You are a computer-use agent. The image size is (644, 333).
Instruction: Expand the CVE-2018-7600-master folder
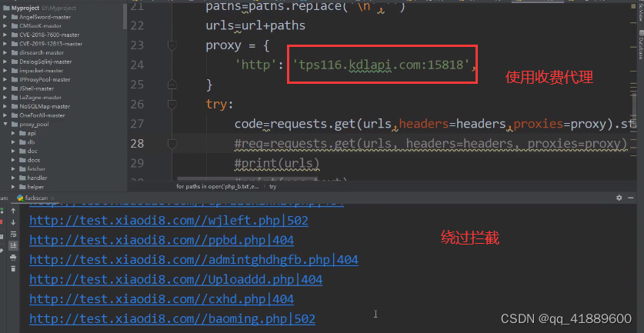point(5,35)
